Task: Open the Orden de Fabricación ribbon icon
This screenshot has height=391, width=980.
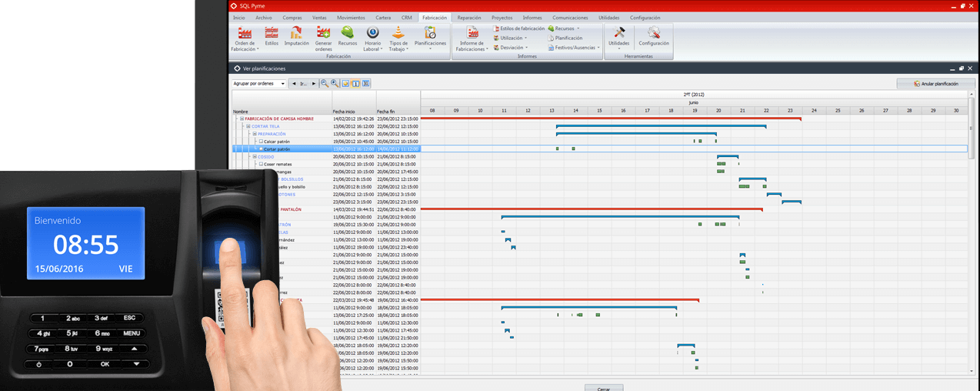Action: coord(245,33)
